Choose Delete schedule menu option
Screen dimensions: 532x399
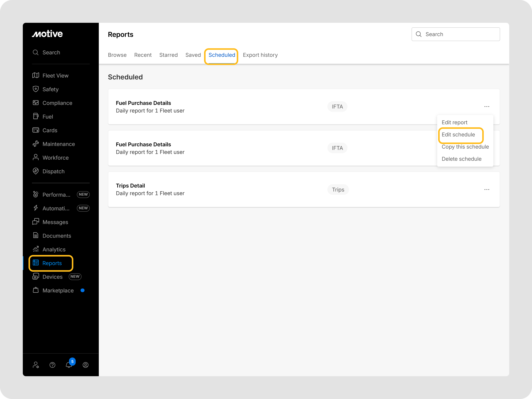coord(461,159)
